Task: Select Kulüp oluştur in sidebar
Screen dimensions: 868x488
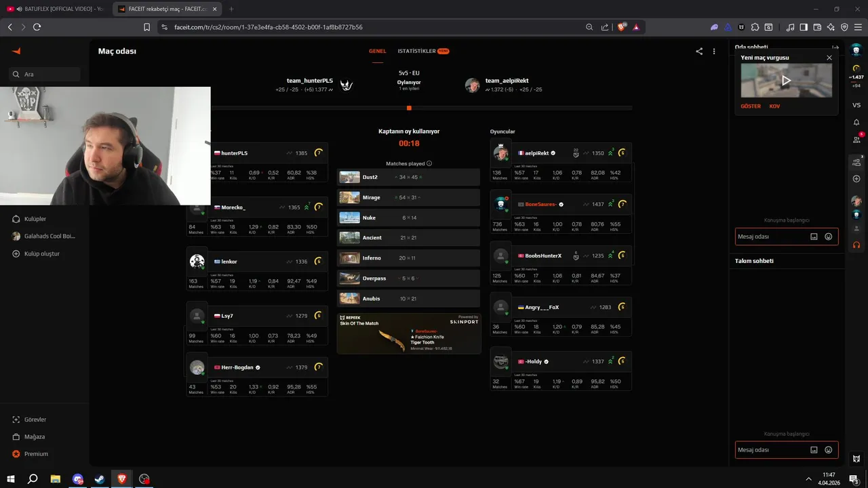Action: click(x=37, y=253)
